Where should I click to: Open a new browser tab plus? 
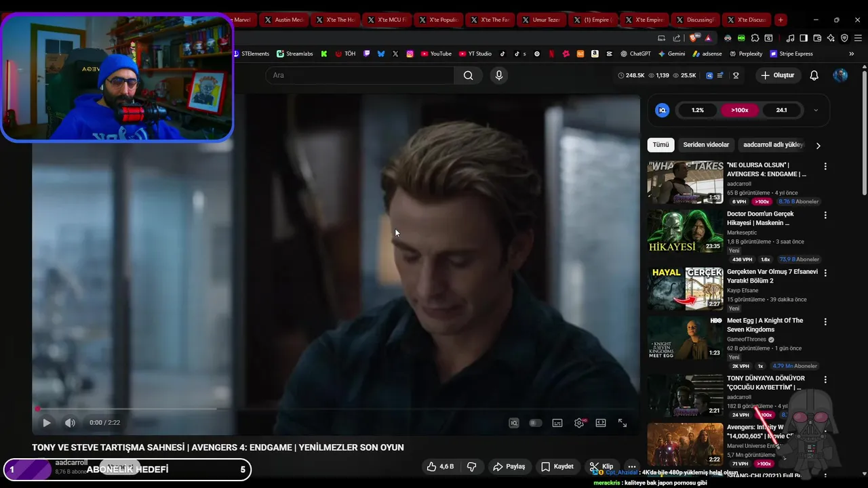(x=781, y=20)
